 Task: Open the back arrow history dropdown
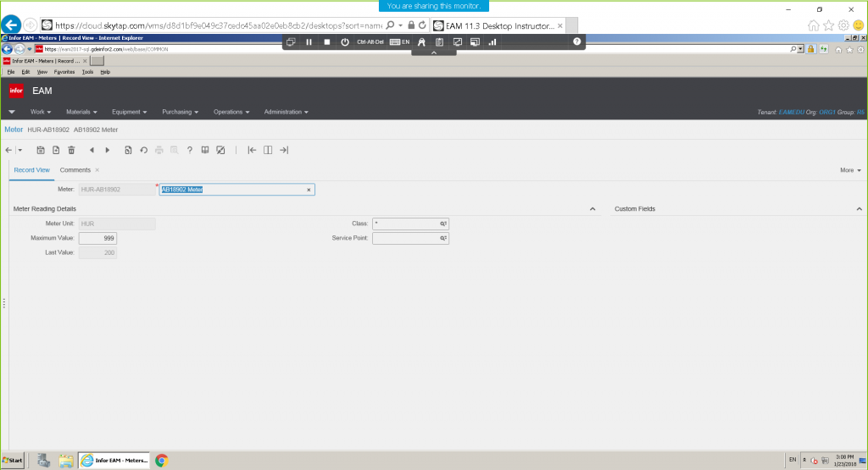pyautogui.click(x=20, y=150)
